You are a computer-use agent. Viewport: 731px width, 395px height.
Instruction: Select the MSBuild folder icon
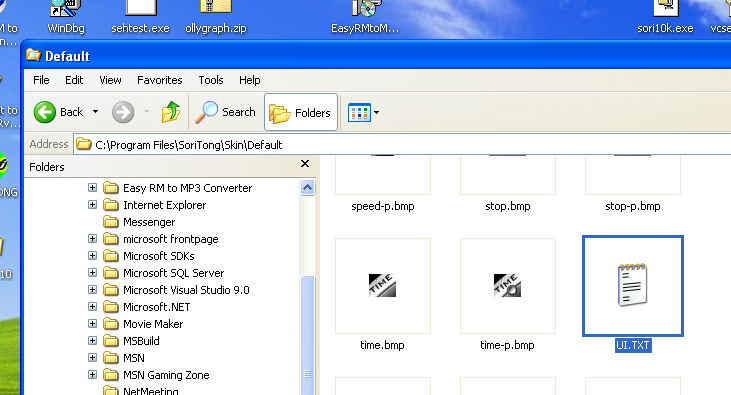[110, 341]
